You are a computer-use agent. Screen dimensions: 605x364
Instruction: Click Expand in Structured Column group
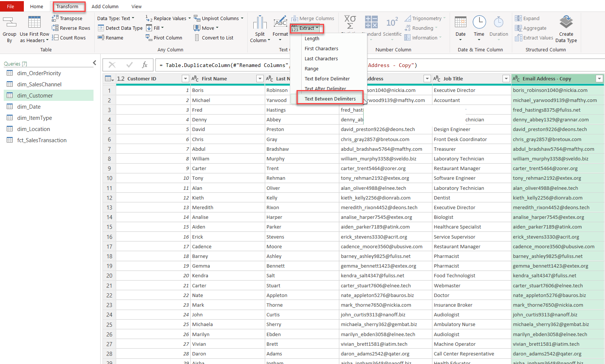527,18
